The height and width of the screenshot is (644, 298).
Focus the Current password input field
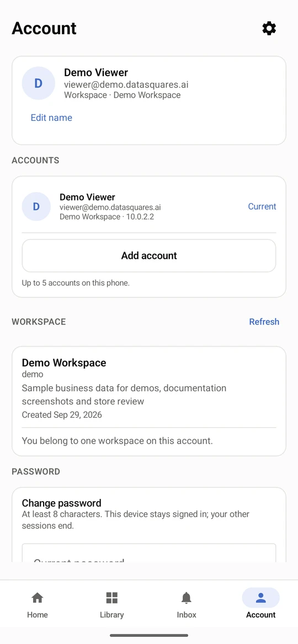[x=149, y=553]
